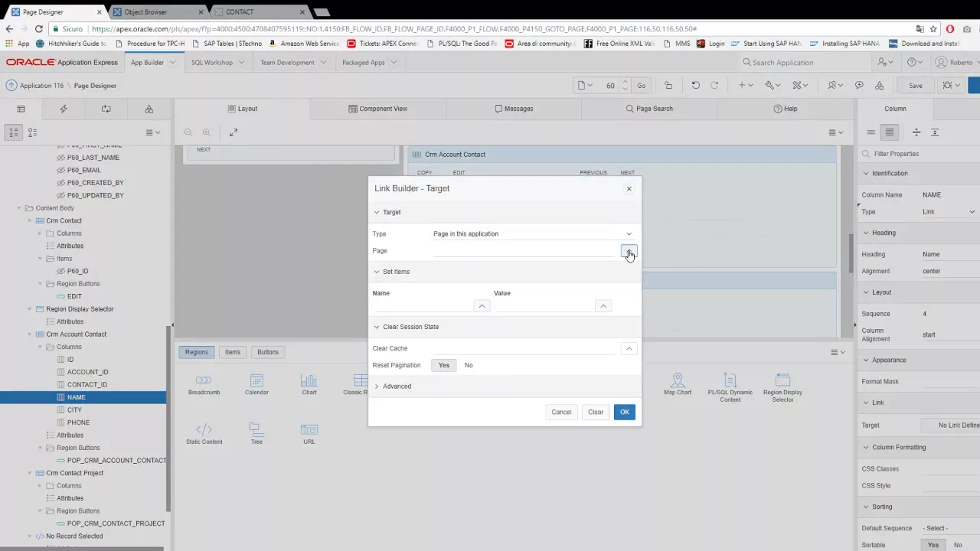Select the Regions gallery tab
Image resolution: width=980 pixels, height=551 pixels.
coord(196,352)
